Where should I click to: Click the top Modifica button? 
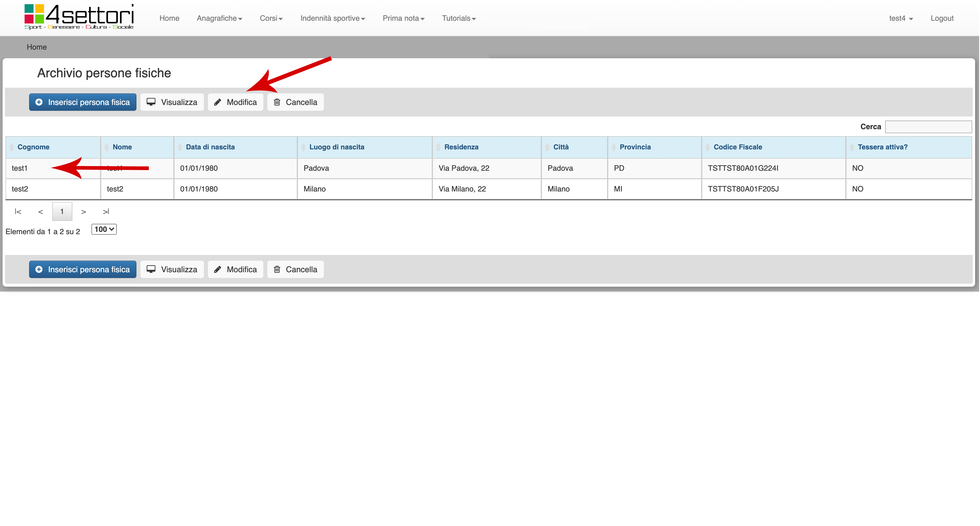[236, 102]
